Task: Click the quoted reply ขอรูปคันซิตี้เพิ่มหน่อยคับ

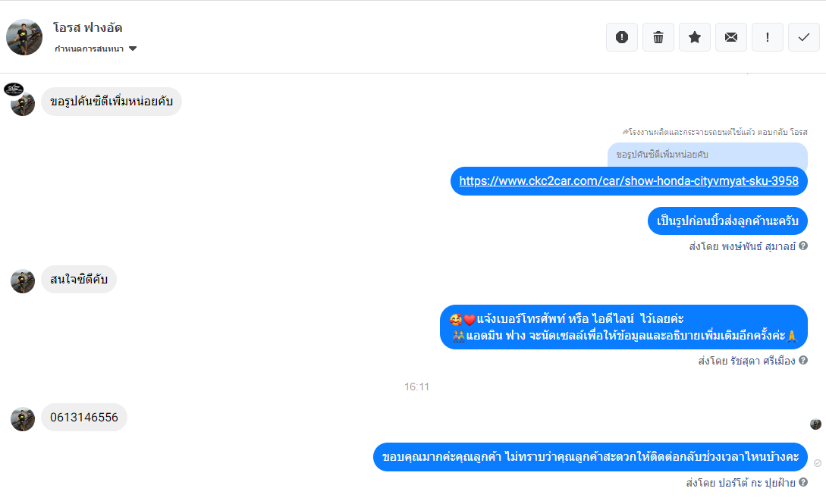Action: [x=708, y=155]
